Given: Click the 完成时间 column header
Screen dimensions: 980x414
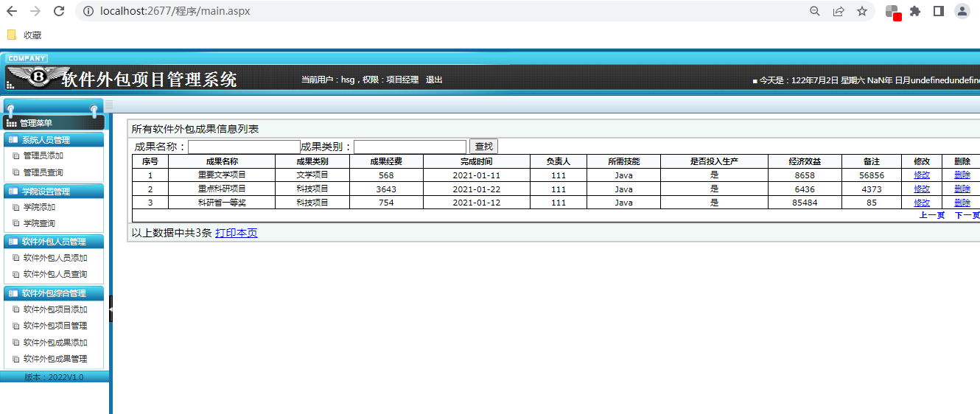Looking at the screenshot, I should [x=477, y=161].
